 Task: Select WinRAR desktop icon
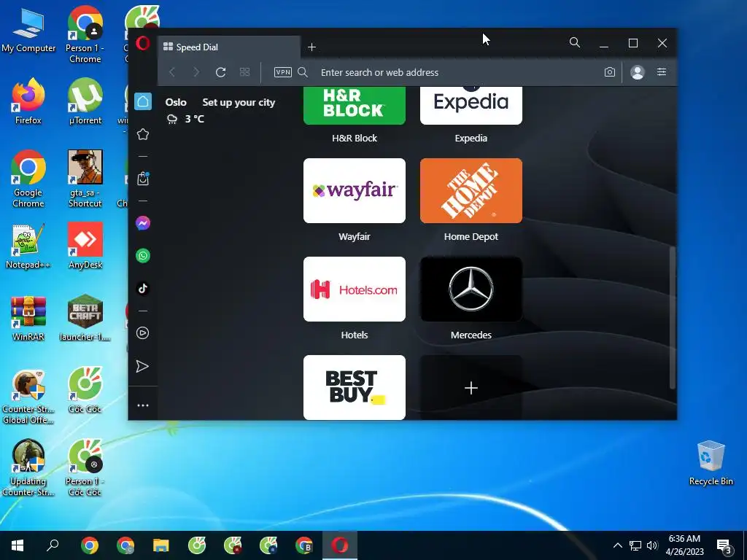[28, 318]
